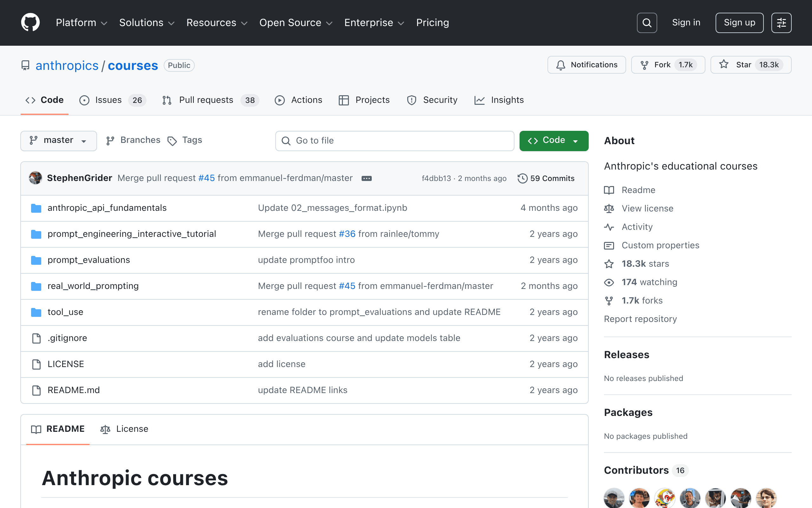
Task: Star the courses repository
Action: click(x=751, y=65)
